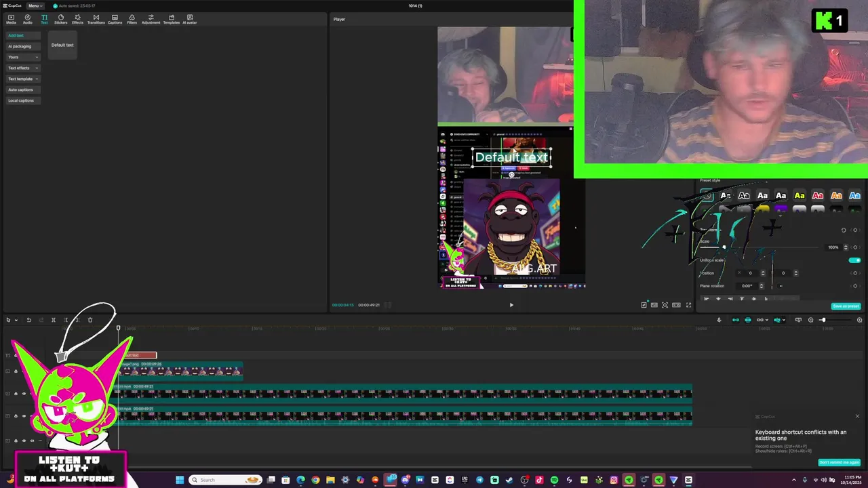Lock the upper video track
Viewport: 868px width, 488px height.
click(x=16, y=394)
